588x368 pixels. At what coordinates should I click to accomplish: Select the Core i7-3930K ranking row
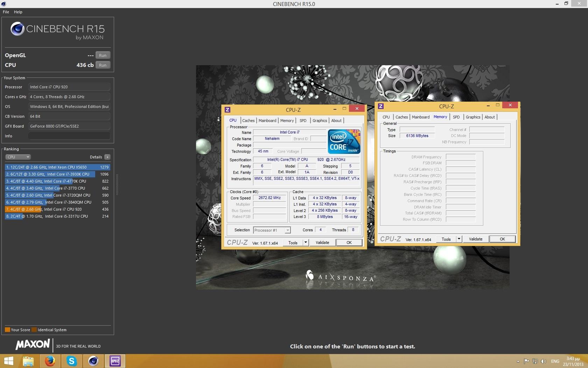(57, 174)
